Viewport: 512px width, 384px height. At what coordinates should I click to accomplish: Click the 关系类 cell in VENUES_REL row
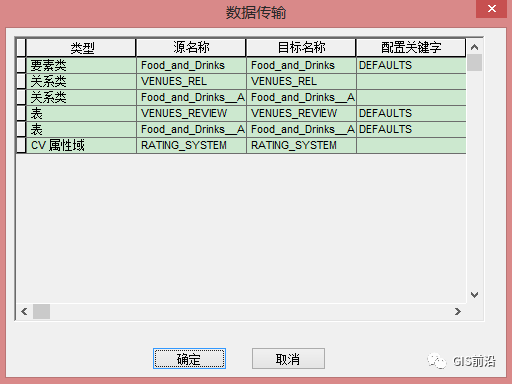pos(81,81)
